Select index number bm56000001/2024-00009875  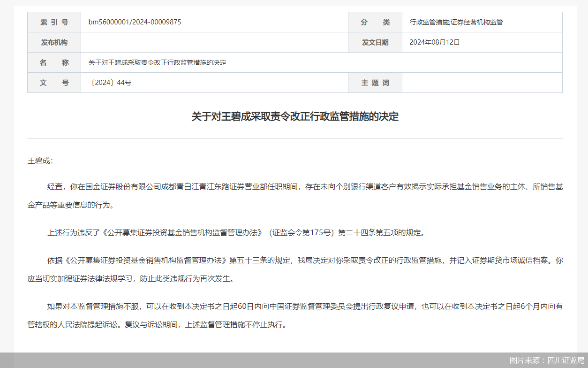135,22
